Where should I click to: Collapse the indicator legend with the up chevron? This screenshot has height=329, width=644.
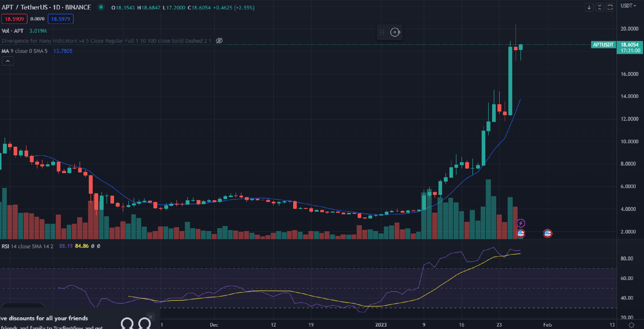8,61
